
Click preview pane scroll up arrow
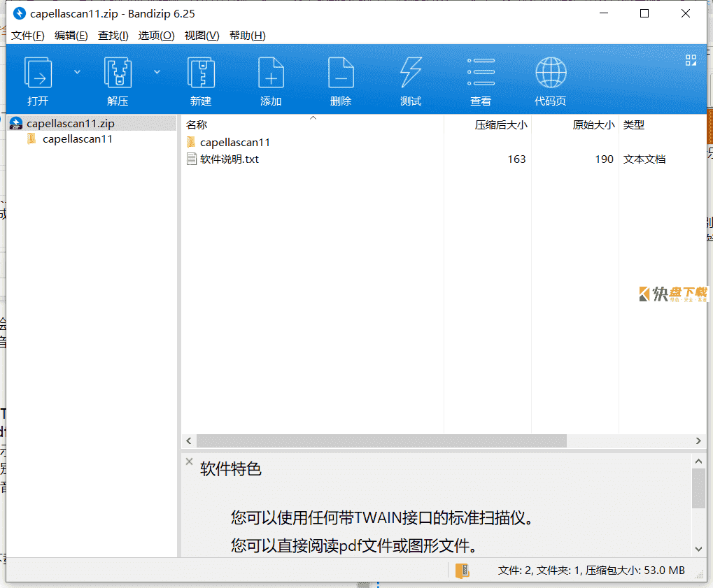pos(698,461)
